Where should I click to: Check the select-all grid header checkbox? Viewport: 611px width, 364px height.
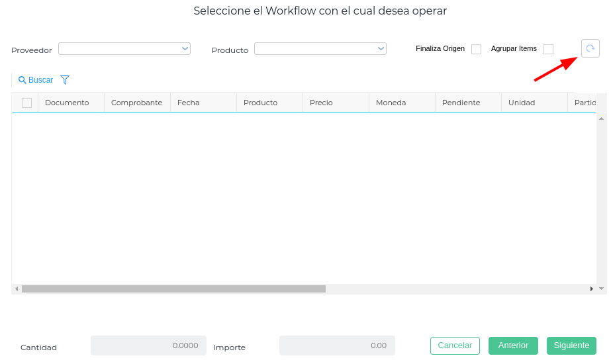26,103
